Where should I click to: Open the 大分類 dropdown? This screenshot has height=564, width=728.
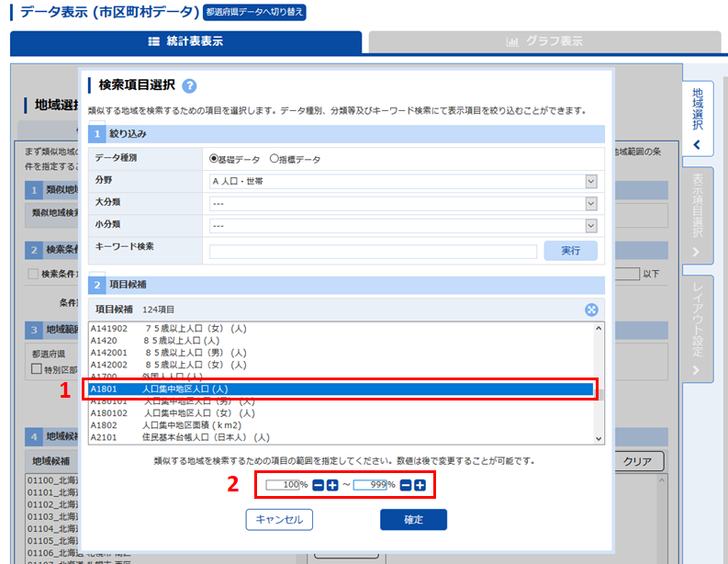pos(403,204)
